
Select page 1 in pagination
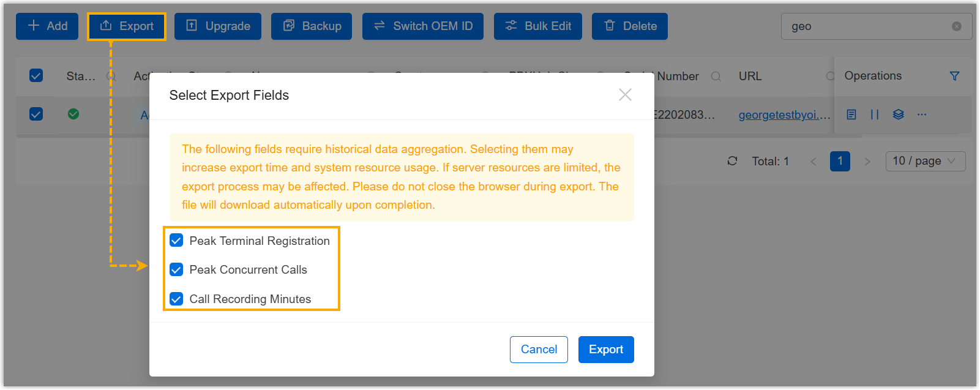(840, 161)
